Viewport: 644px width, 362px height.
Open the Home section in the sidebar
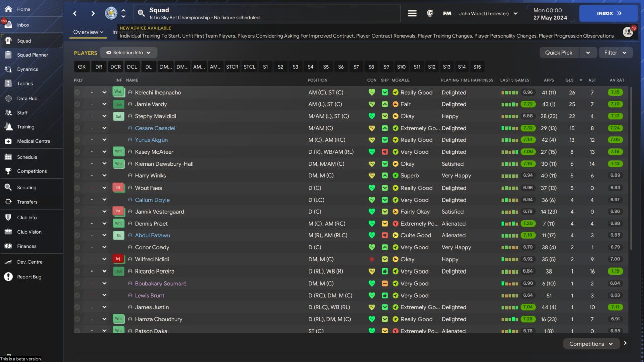pyautogui.click(x=32, y=9)
